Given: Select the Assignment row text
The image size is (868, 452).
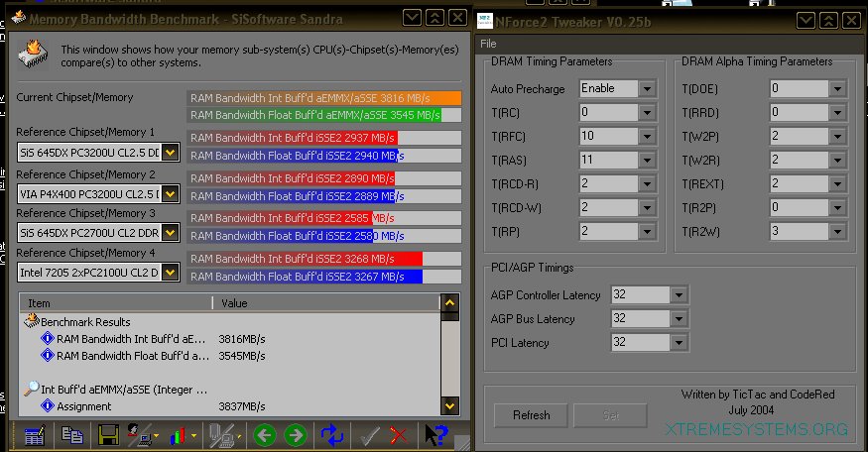Looking at the screenshot, I should 83,406.
